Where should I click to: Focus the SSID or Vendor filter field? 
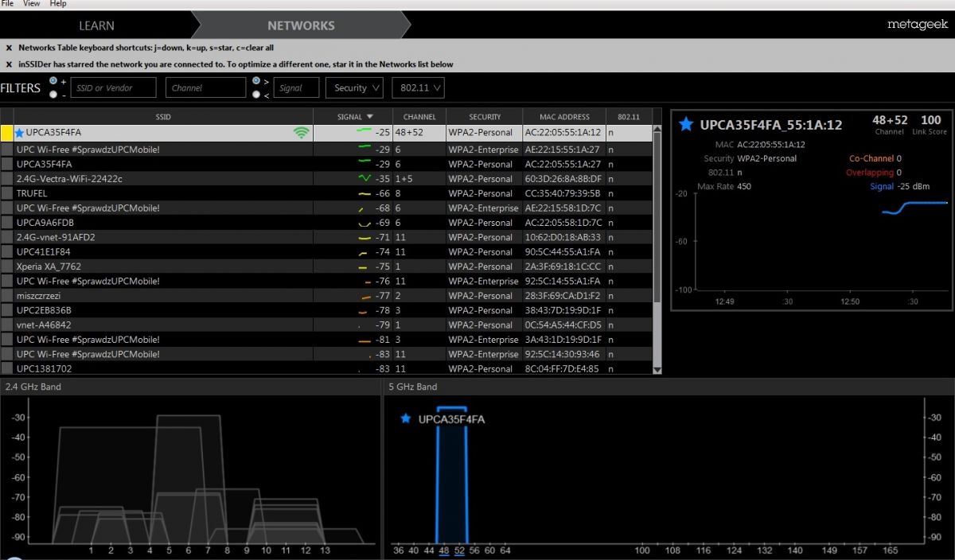pyautogui.click(x=113, y=87)
